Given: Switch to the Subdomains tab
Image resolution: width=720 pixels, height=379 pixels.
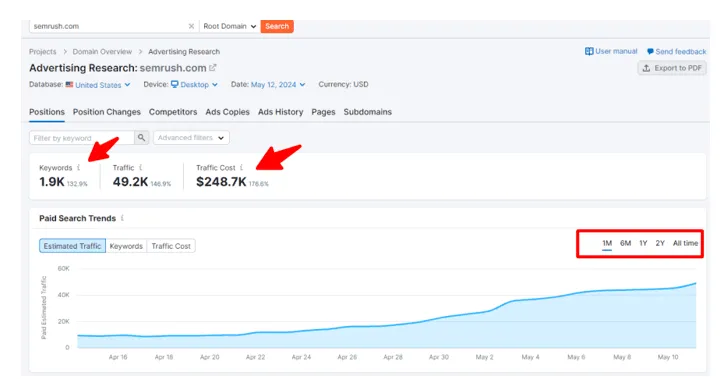Looking at the screenshot, I should click(367, 112).
